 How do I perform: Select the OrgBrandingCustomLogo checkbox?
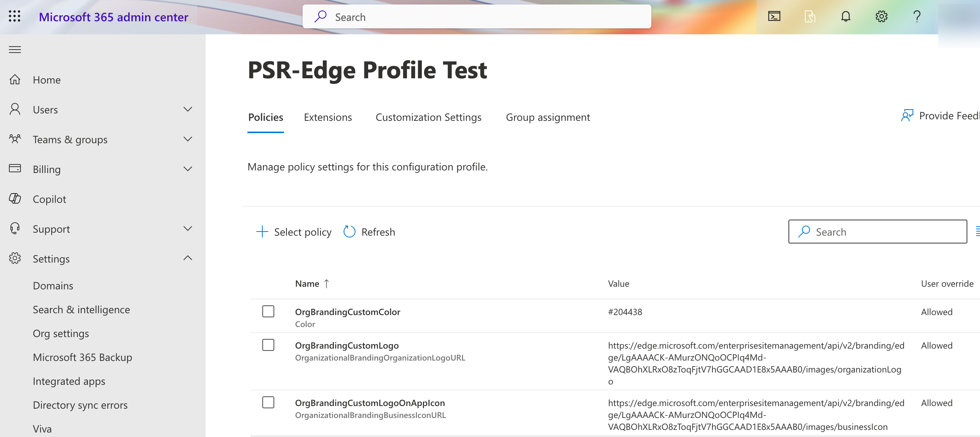tap(268, 345)
